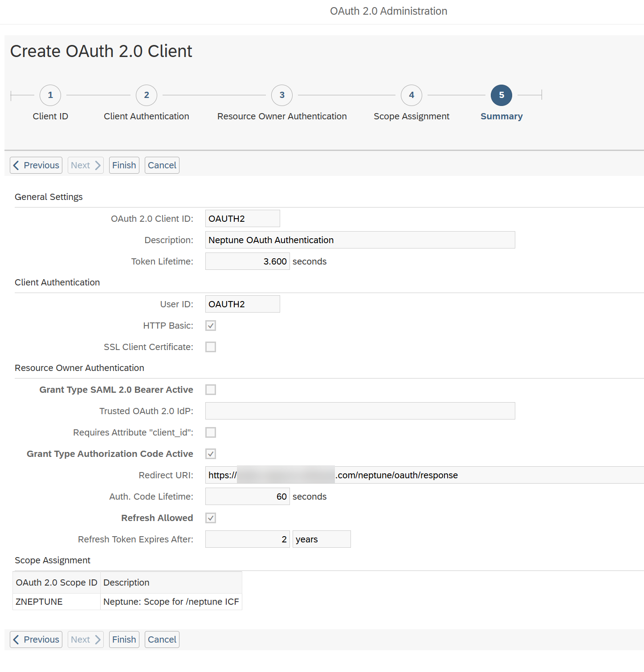Select the Client Authentication wizard step

coord(146,95)
